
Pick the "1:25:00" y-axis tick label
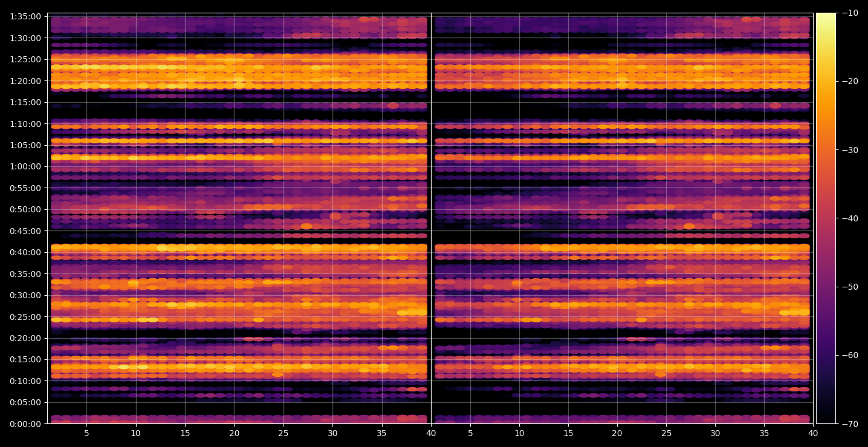tap(26, 59)
